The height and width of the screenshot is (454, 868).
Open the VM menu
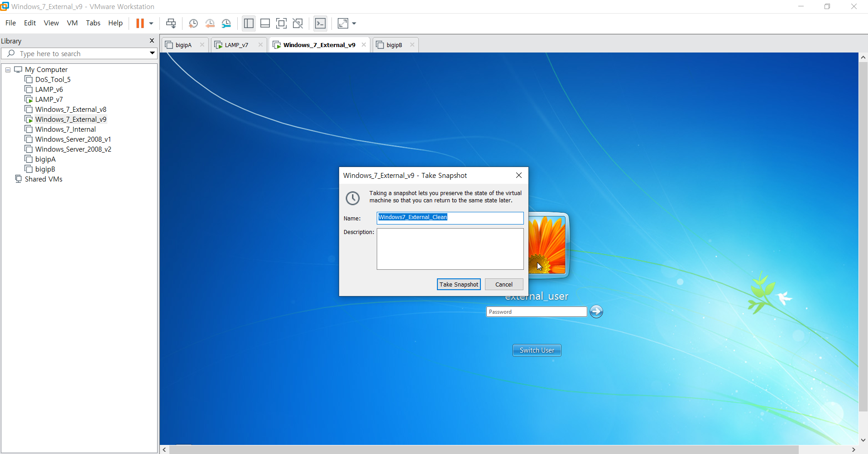click(72, 23)
